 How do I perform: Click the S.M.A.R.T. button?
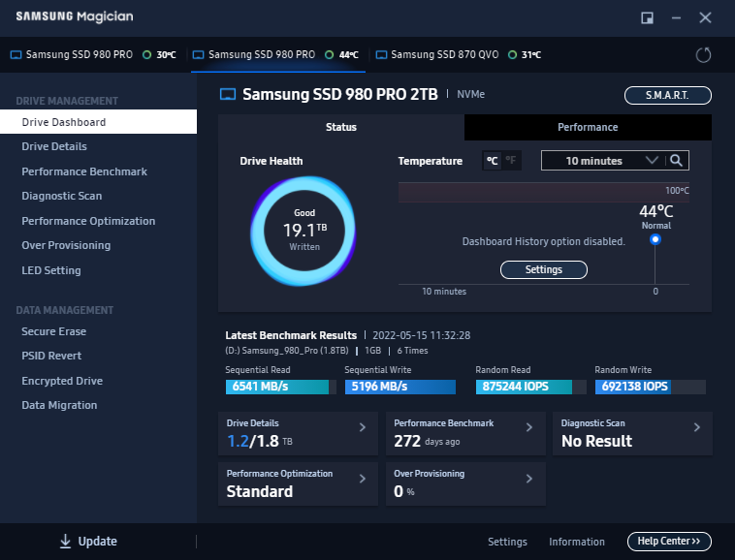667,96
